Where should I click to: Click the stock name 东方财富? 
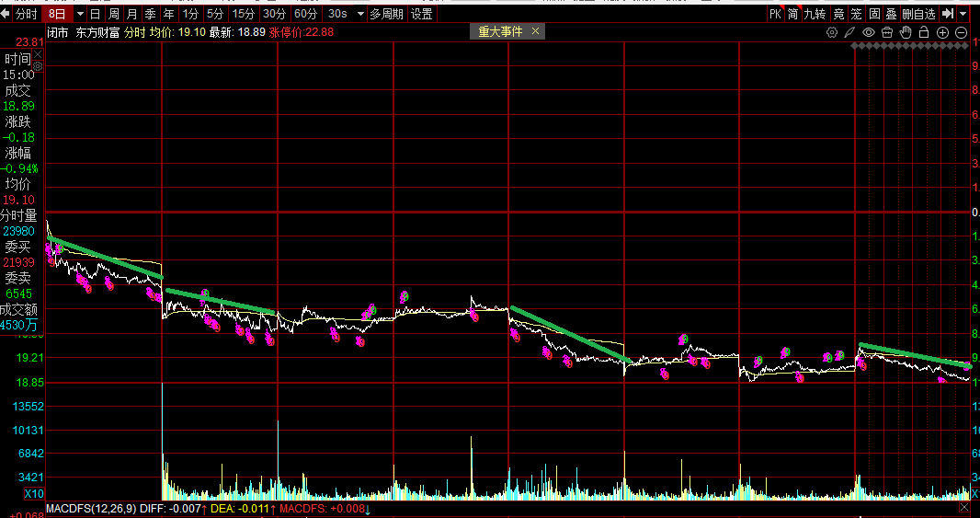(97, 32)
